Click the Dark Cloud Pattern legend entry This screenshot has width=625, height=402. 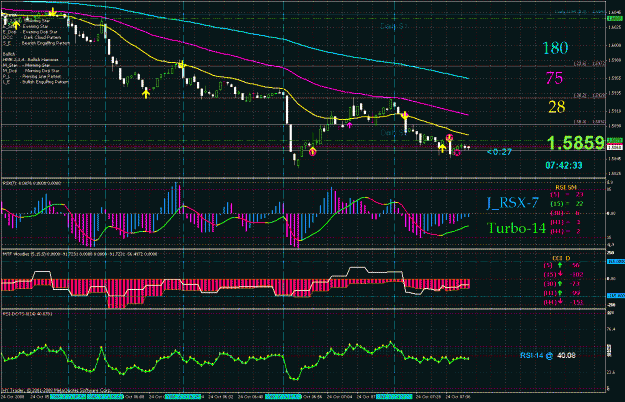pyautogui.click(x=32, y=37)
